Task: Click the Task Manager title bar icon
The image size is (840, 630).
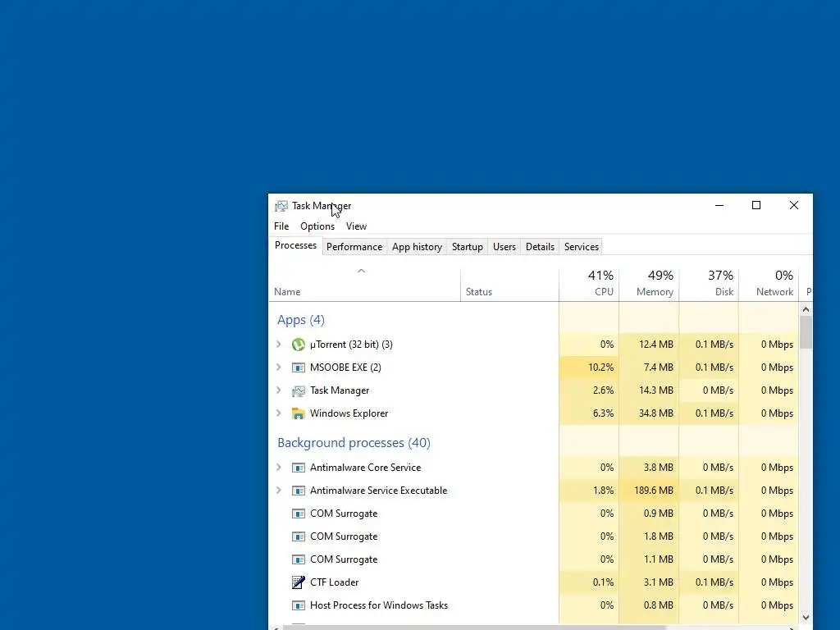Action: [281, 206]
